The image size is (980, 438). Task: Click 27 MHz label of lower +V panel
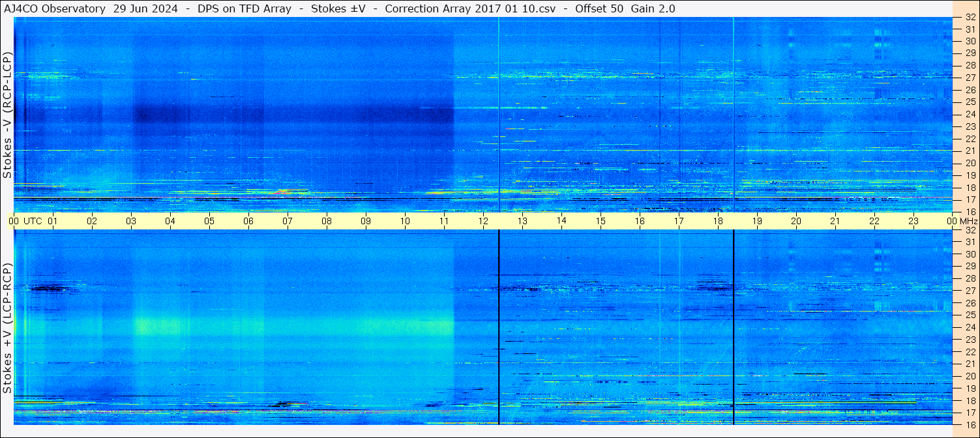tap(970, 291)
